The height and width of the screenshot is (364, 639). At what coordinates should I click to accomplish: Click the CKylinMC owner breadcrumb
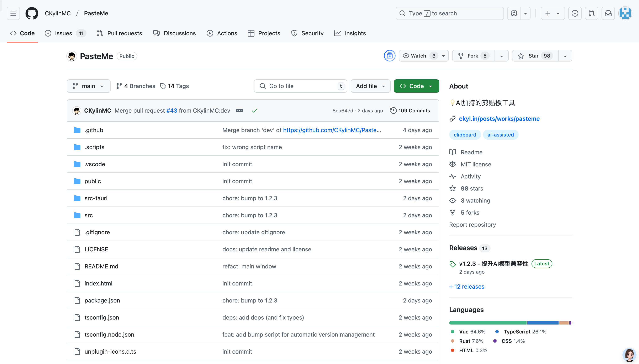pyautogui.click(x=58, y=13)
